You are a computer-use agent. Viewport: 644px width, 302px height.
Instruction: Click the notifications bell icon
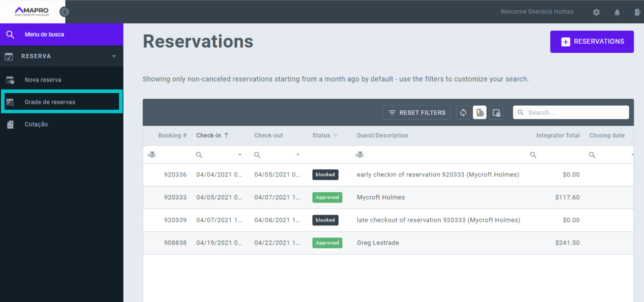click(617, 12)
